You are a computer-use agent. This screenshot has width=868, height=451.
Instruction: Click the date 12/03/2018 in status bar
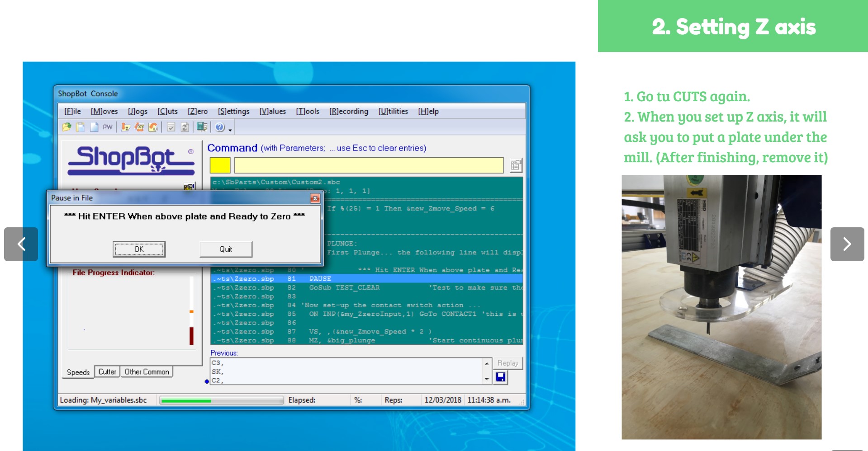click(443, 400)
